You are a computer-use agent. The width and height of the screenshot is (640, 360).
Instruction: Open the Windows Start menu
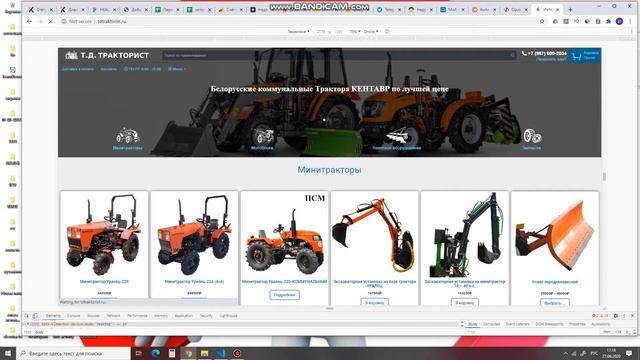tap(8, 353)
